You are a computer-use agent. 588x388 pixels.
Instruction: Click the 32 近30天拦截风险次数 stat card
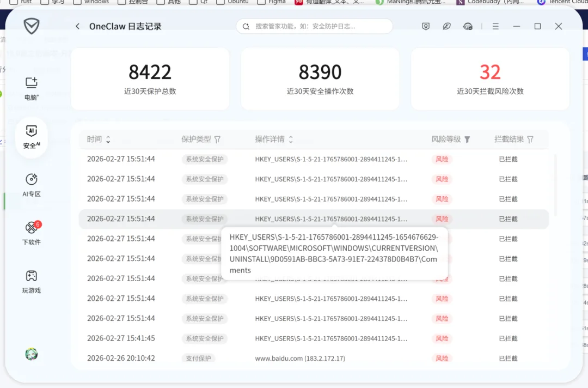point(489,78)
